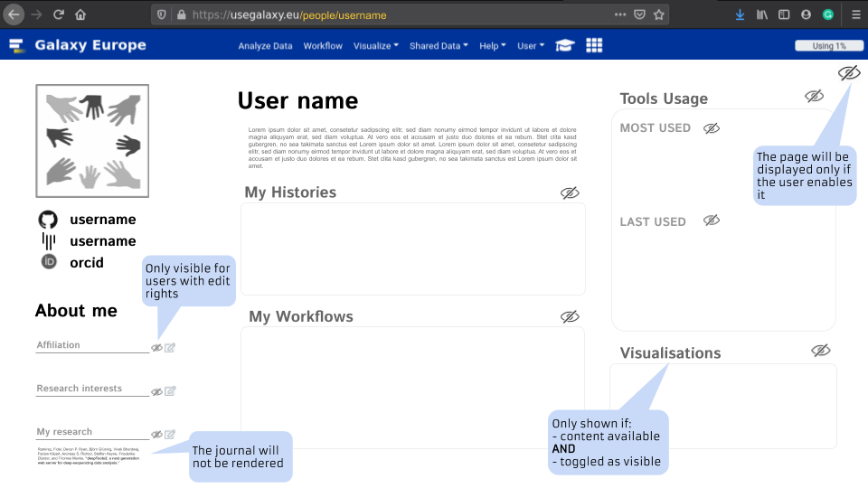The image size is (868, 488).
Task: Click the green Grammarly extension icon
Action: pos(828,14)
